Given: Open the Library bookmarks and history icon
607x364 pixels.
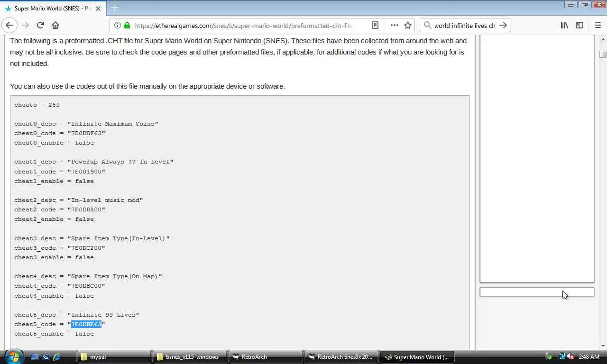Looking at the screenshot, I should (564, 25).
